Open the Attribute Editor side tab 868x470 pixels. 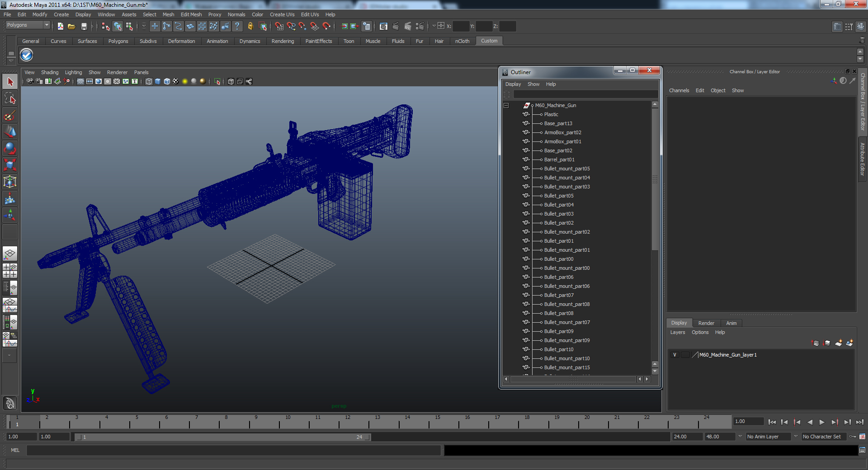click(863, 159)
